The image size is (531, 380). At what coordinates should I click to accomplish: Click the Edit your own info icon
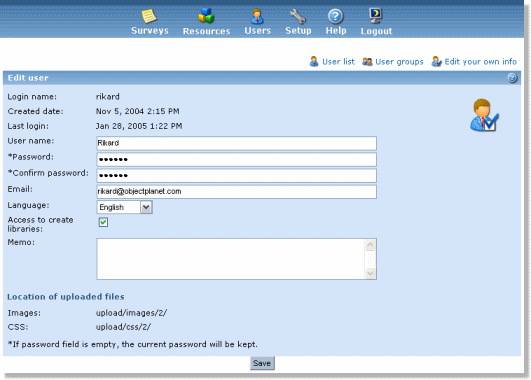(x=436, y=61)
